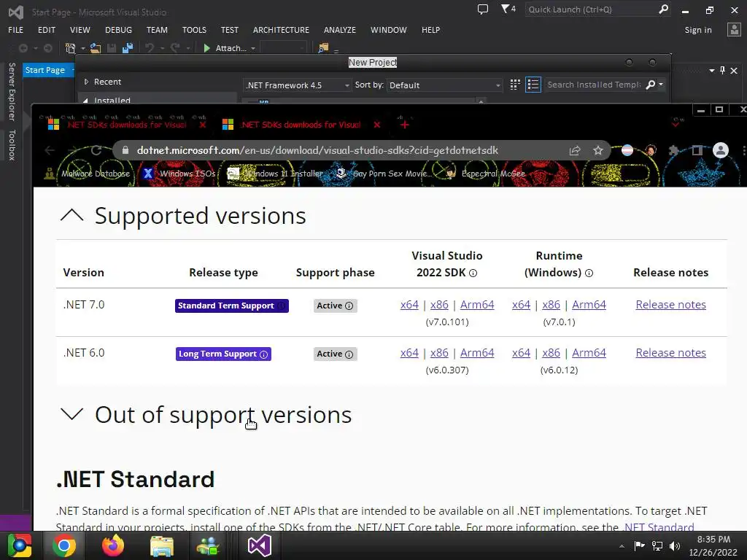Image resolution: width=747 pixels, height=560 pixels.
Task: Click the Navigate Forward arrow in Visual Studio
Action: pyautogui.click(x=47, y=48)
